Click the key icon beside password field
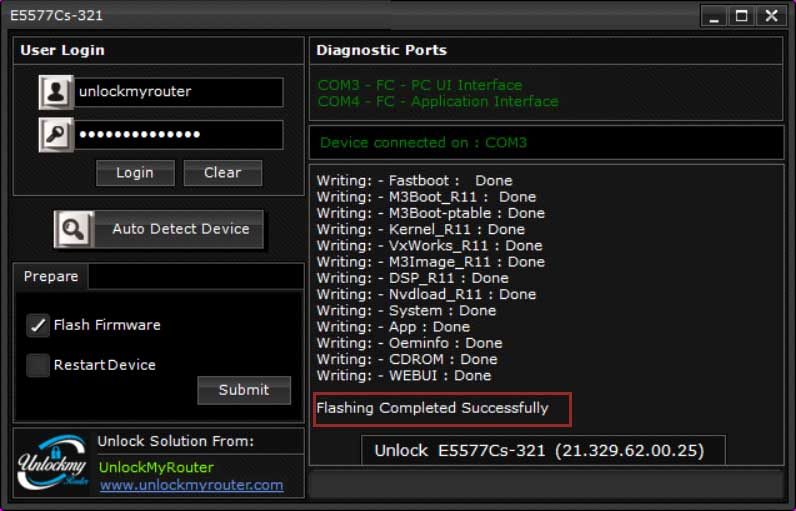This screenshot has width=796, height=511. [x=56, y=135]
